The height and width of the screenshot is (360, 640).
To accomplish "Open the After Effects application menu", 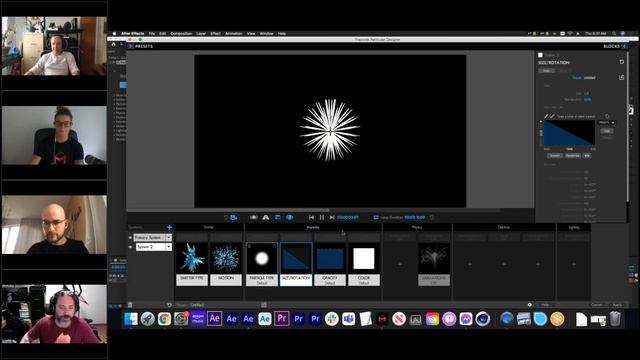I will coord(133,33).
